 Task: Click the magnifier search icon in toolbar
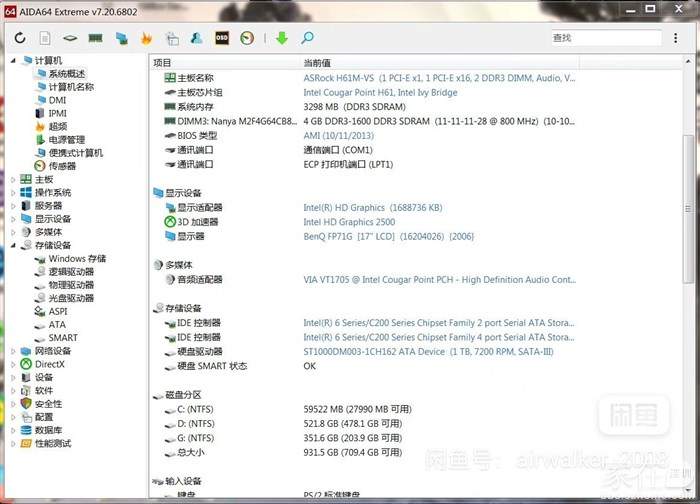(307, 38)
